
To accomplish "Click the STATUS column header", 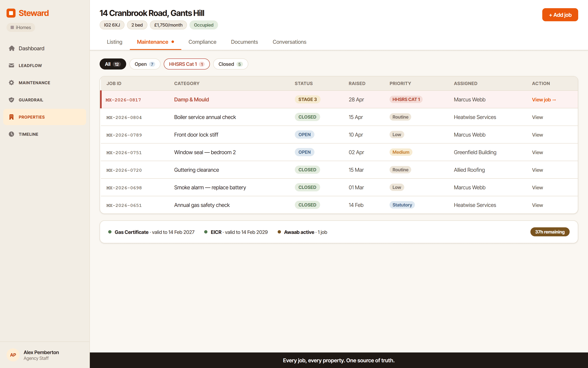I will tap(304, 83).
